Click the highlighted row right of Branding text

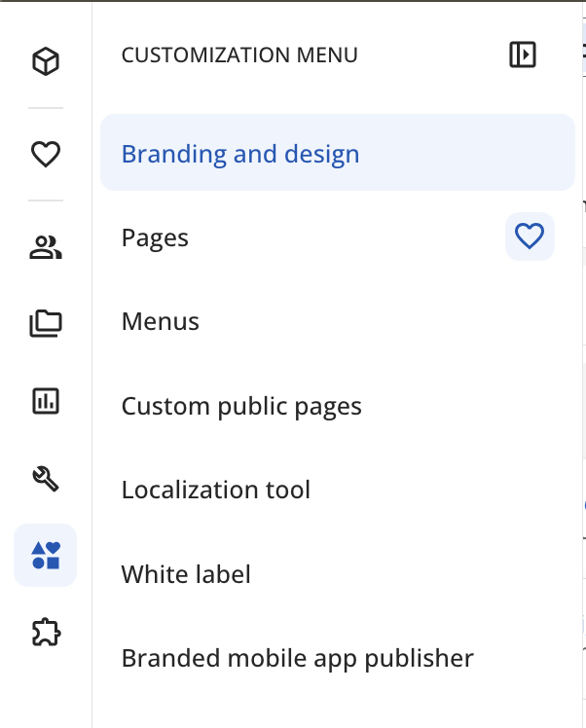pyautogui.click(x=467, y=153)
